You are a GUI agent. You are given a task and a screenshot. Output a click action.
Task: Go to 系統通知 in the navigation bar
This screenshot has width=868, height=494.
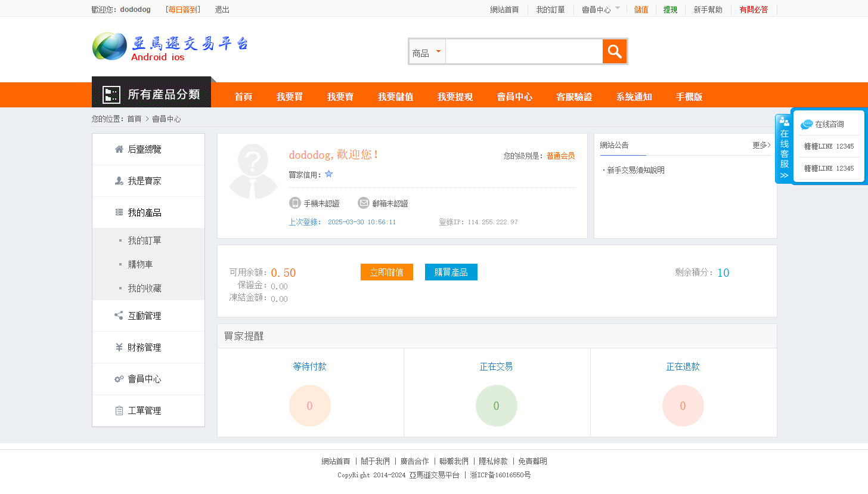coord(634,97)
